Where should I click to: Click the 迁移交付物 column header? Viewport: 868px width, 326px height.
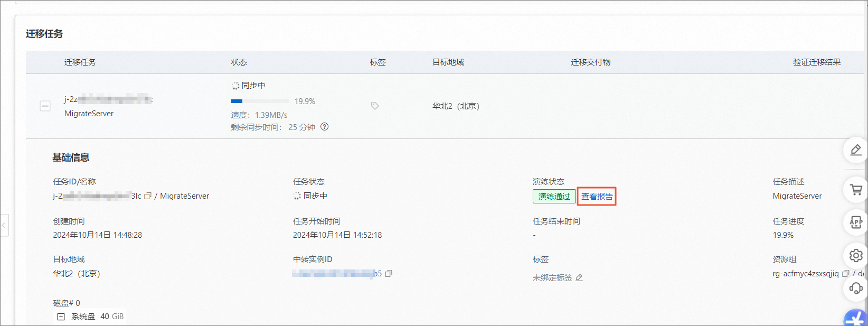click(x=591, y=62)
